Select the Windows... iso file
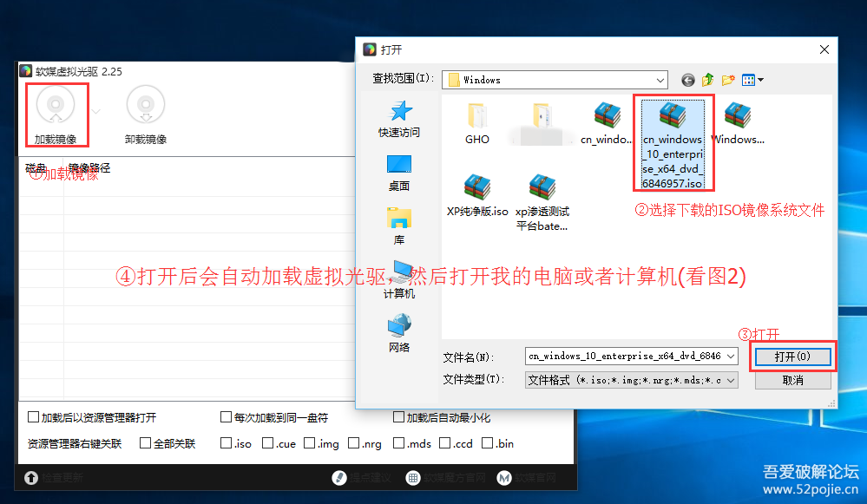The height and width of the screenshot is (504, 867). tap(738, 124)
